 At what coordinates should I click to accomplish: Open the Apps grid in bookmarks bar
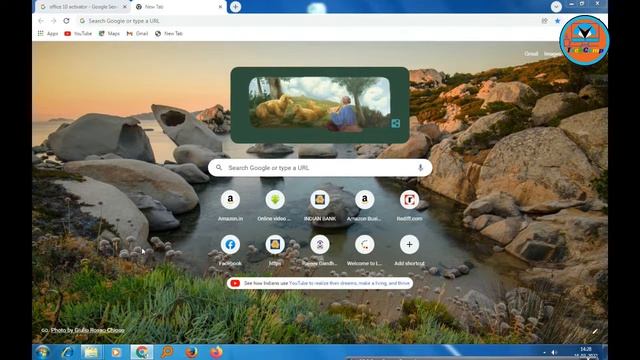click(48, 33)
